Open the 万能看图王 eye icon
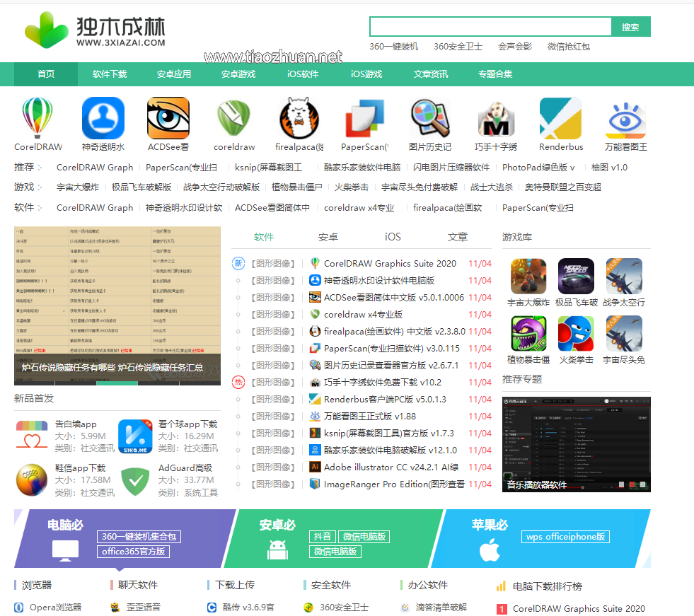Image resolution: width=694 pixels, height=616 pixels. [626, 120]
